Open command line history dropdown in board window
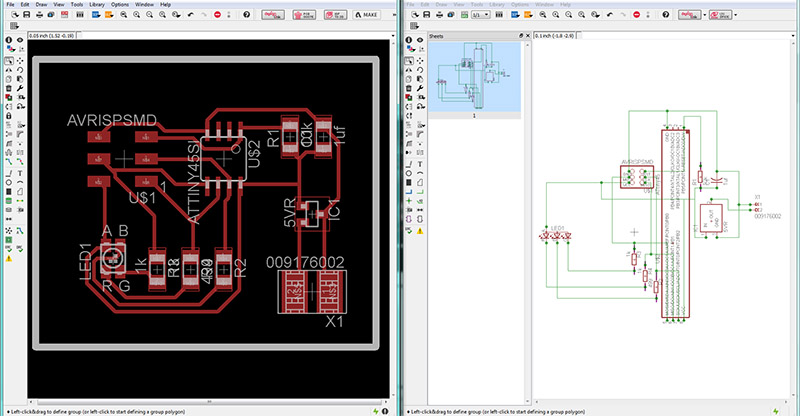 tap(393, 36)
